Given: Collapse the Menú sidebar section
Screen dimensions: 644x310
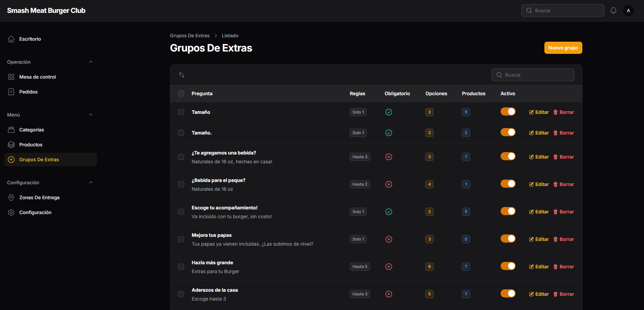Looking at the screenshot, I should pyautogui.click(x=91, y=115).
